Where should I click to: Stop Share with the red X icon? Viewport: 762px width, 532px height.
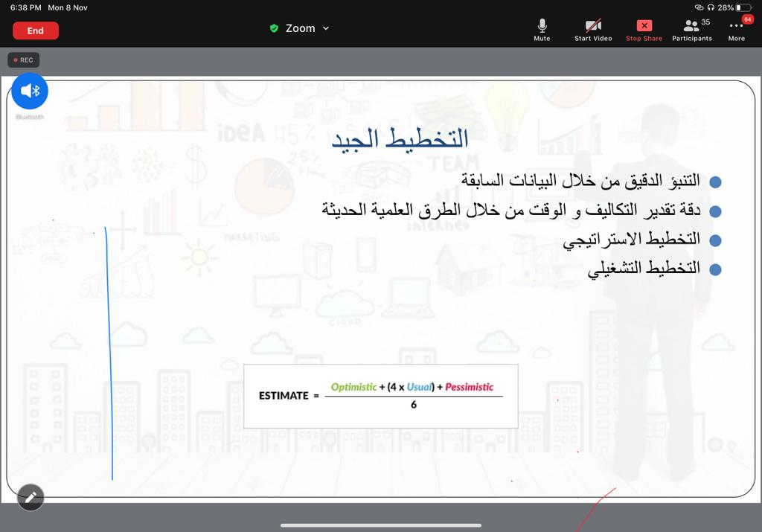(644, 26)
